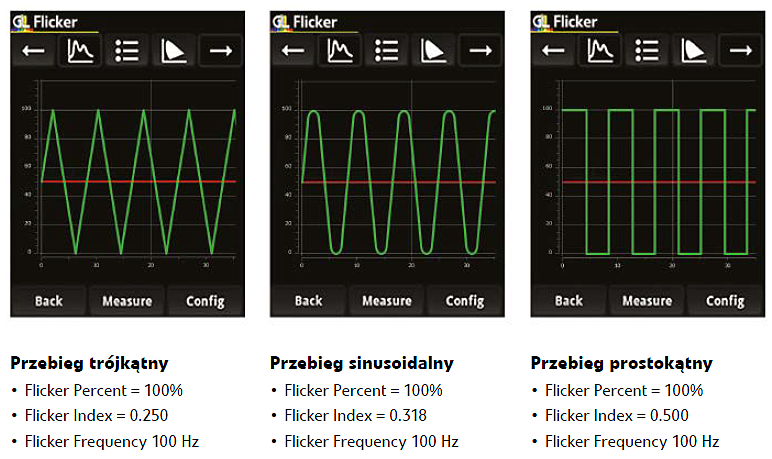Open list view icon on rectangular waveform screen
Image resolution: width=772 pixels, height=459 pixels.
pyautogui.click(x=647, y=51)
